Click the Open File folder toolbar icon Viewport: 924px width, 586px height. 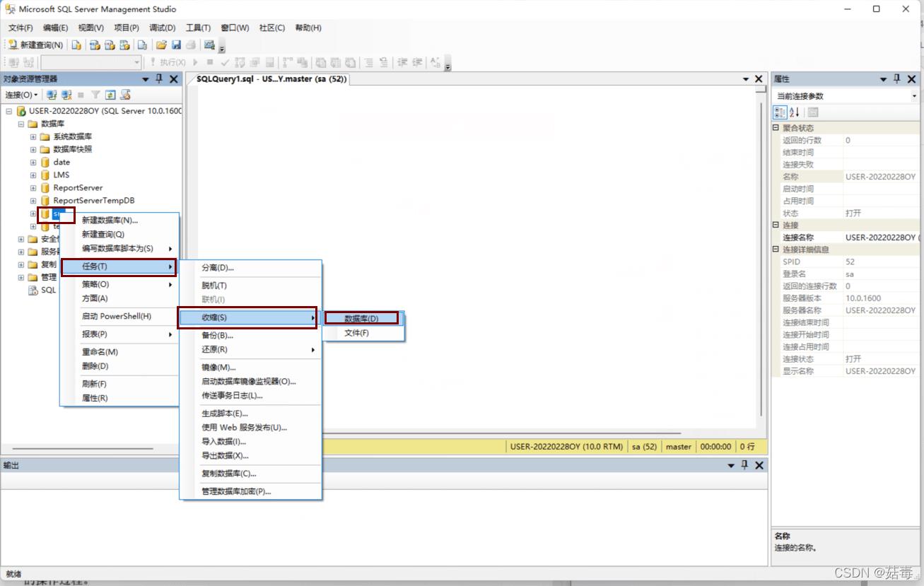[161, 45]
